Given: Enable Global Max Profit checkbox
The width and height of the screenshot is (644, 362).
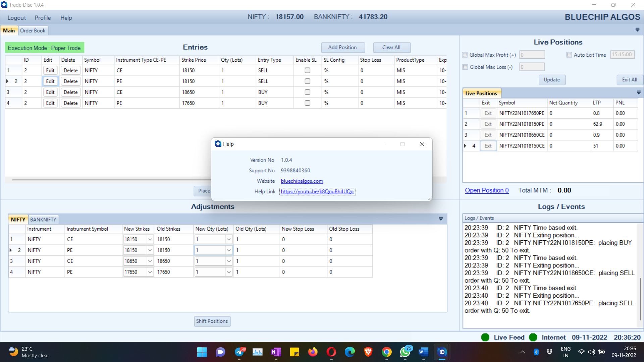Looking at the screenshot, I should click(465, 55).
